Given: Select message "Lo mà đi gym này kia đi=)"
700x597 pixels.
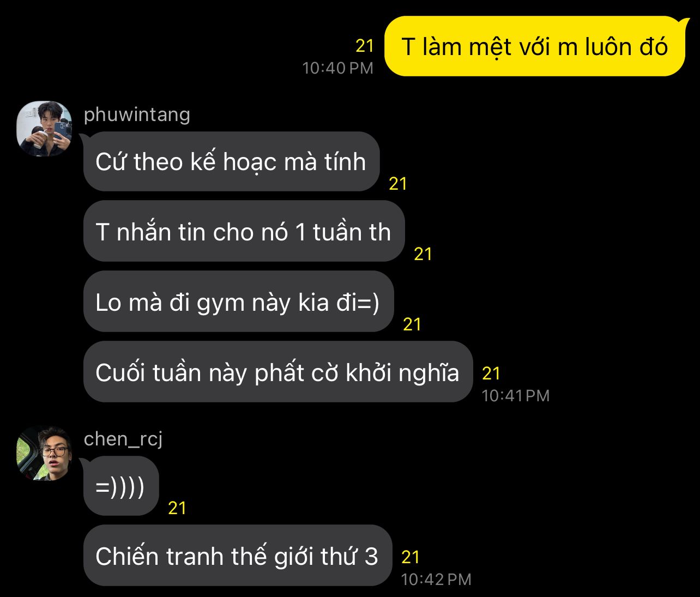Looking at the screenshot, I should [x=238, y=301].
